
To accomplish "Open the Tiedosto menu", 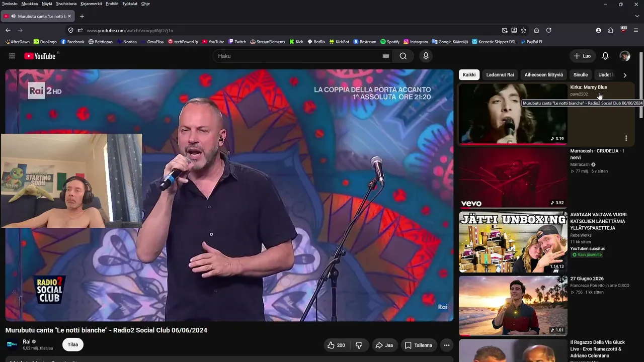I will point(10,4).
